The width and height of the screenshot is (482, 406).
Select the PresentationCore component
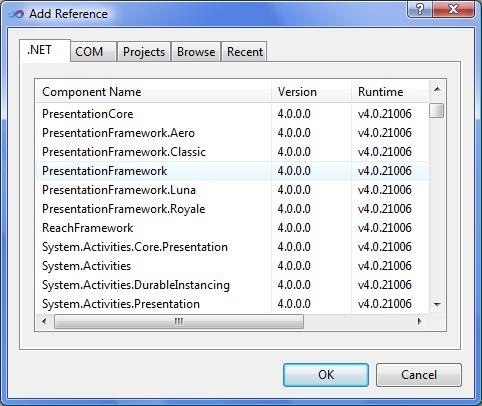pos(232,114)
